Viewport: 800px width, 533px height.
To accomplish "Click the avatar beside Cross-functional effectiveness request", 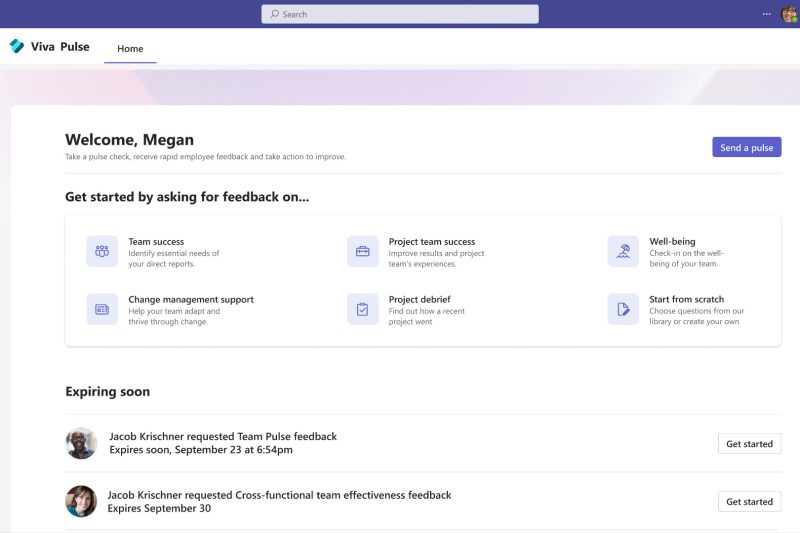I will [81, 501].
